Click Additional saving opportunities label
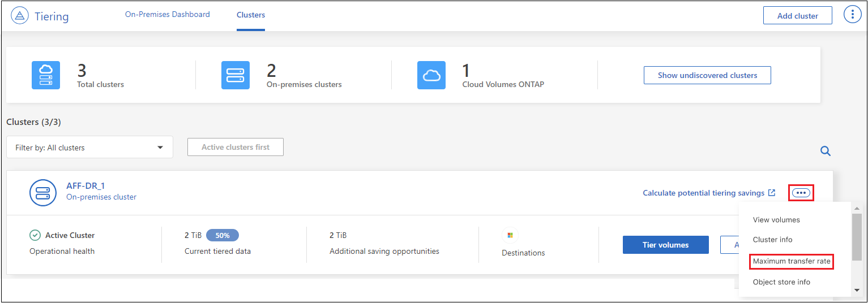 384,251
